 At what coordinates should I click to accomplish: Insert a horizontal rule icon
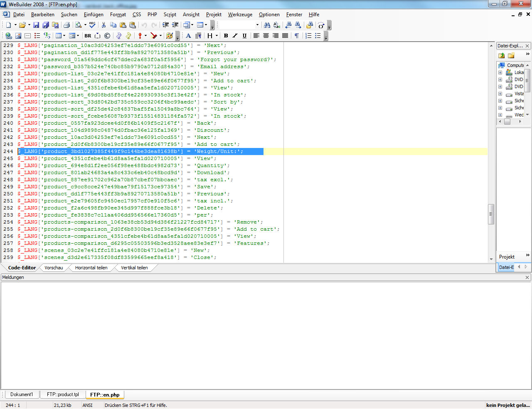point(27,36)
